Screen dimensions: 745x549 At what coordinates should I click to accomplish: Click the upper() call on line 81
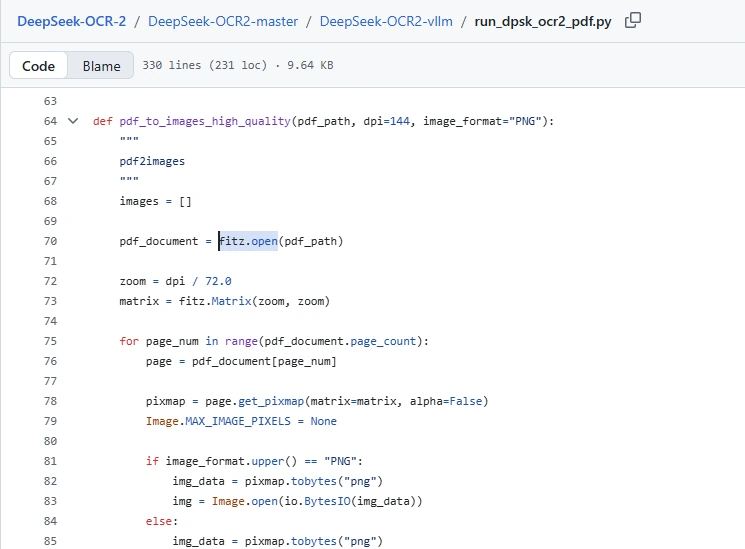274,461
